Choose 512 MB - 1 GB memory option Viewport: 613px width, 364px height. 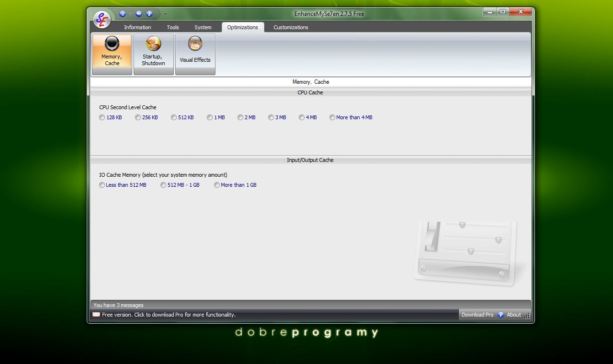point(180,185)
